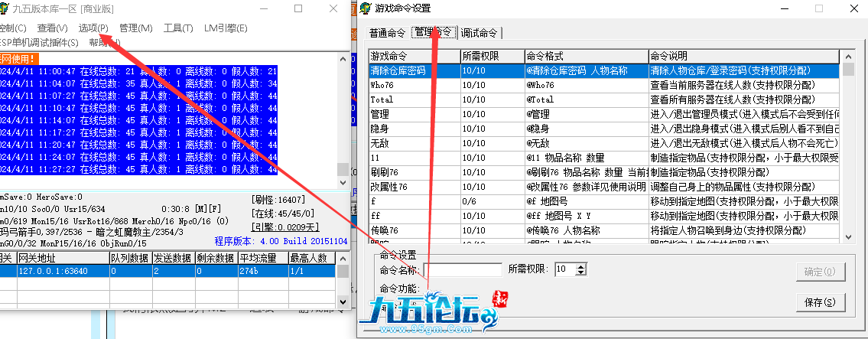The width and height of the screenshot is (868, 339).
Task: Click the 命令说明 column header
Action: coord(744,56)
